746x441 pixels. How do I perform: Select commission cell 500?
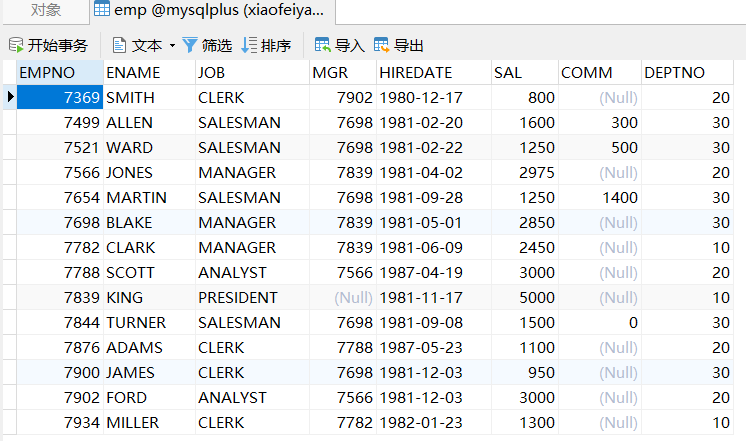pyautogui.click(x=600, y=147)
